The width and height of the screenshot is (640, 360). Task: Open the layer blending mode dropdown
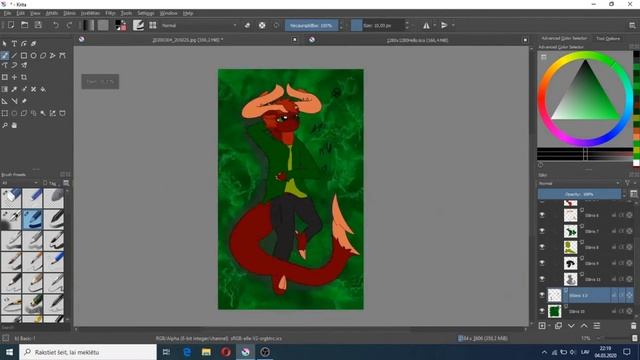click(x=579, y=183)
